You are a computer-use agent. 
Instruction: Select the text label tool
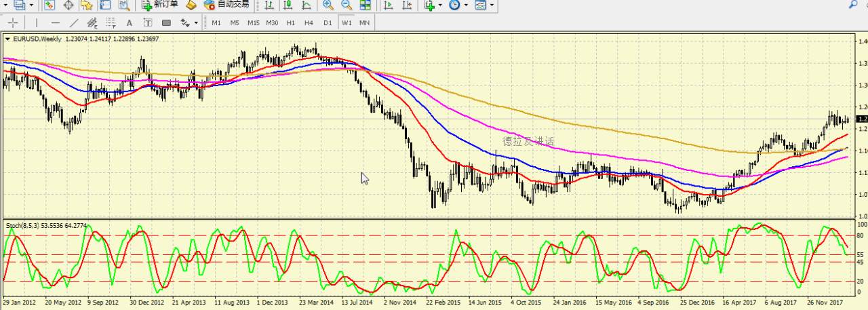(x=130, y=22)
